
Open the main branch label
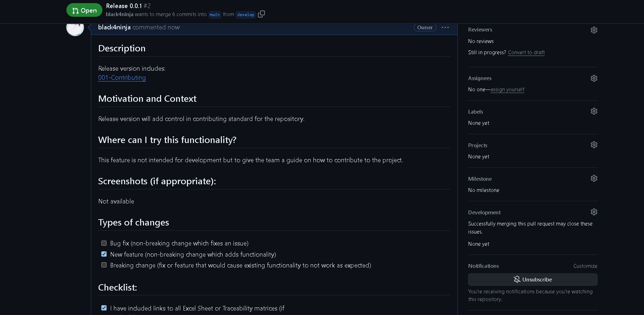(215, 15)
